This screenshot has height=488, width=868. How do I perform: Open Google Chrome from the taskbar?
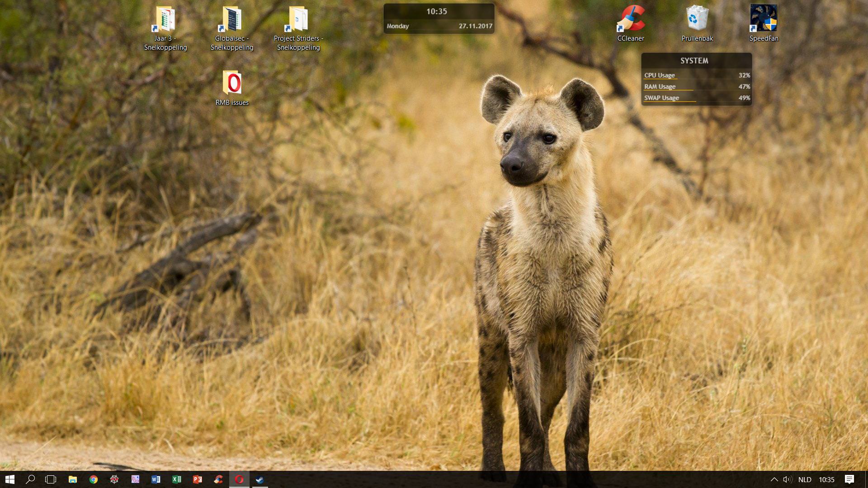(94, 479)
